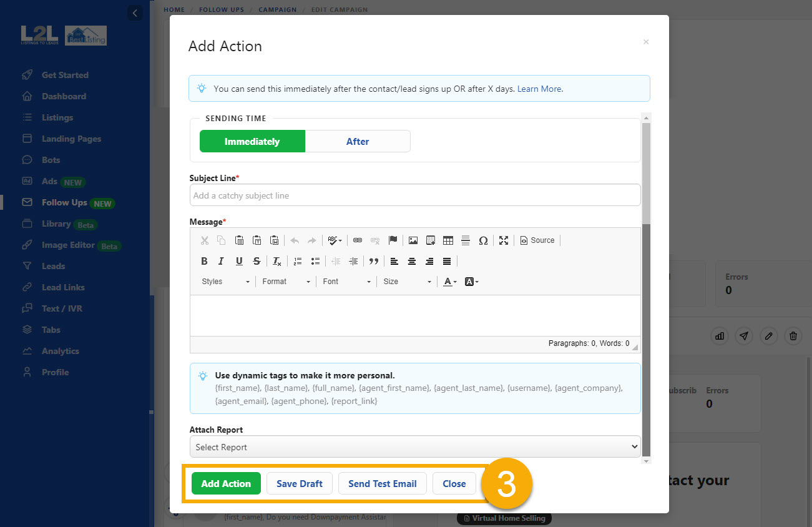812x527 pixels.
Task: Toggle the numbered list formatting
Action: tap(298, 261)
